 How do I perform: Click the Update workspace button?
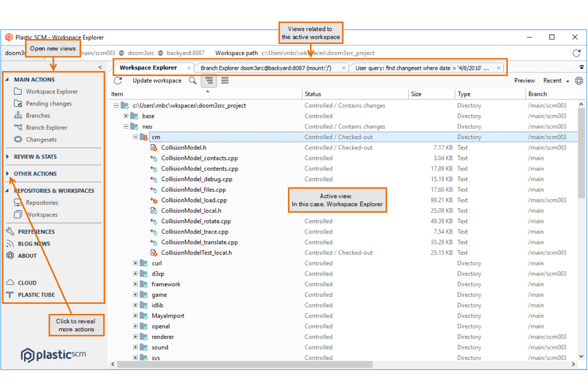click(x=157, y=80)
